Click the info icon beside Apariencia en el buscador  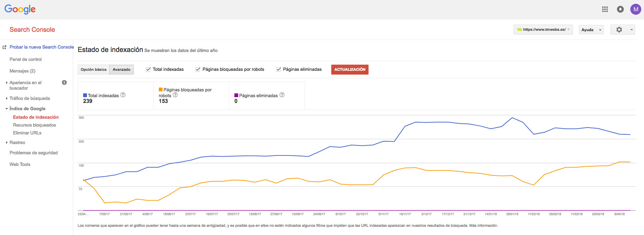click(x=64, y=82)
